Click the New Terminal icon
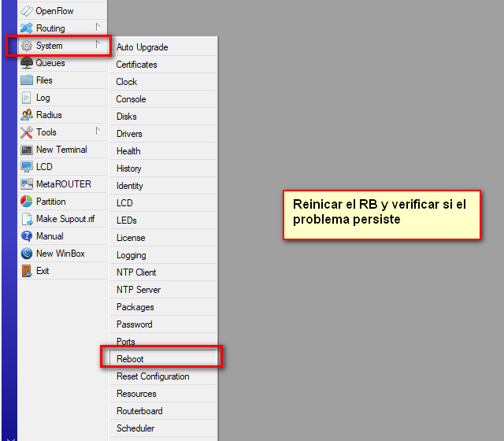The height and width of the screenshot is (441, 504). (x=27, y=150)
